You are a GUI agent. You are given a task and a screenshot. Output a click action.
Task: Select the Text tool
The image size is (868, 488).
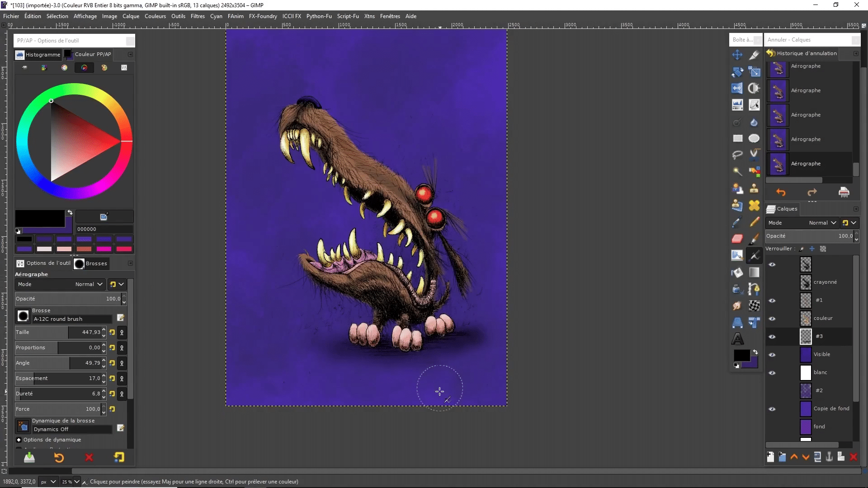[x=737, y=339]
